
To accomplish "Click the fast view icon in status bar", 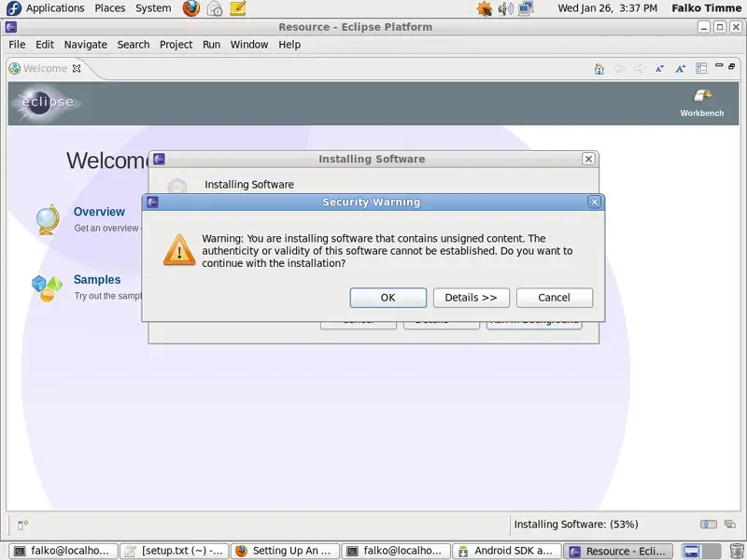I will tap(22, 525).
